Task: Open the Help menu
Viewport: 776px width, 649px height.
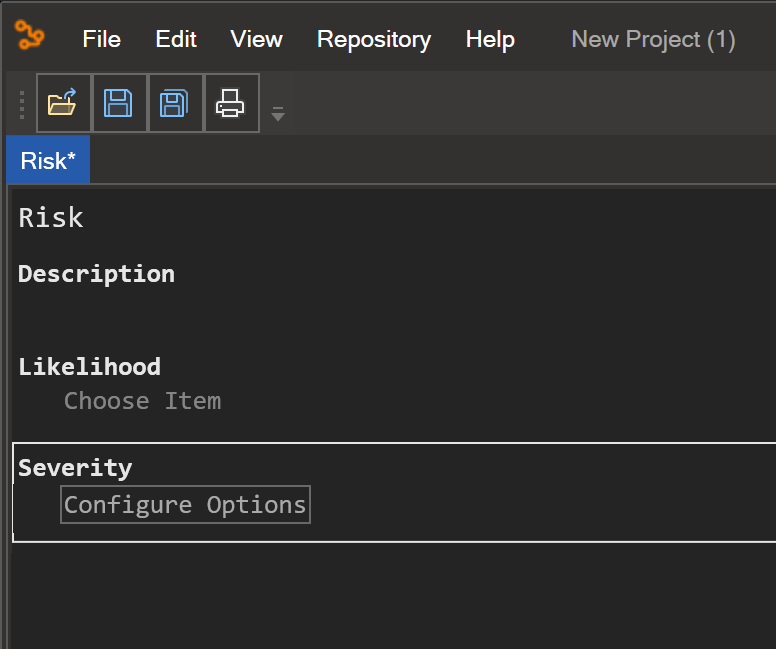Action: (490, 39)
